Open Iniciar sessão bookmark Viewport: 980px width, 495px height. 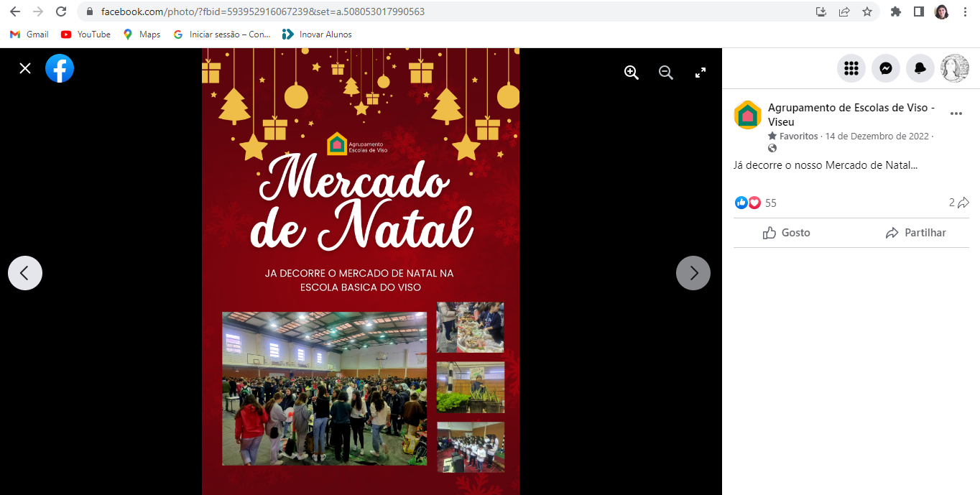(x=222, y=34)
